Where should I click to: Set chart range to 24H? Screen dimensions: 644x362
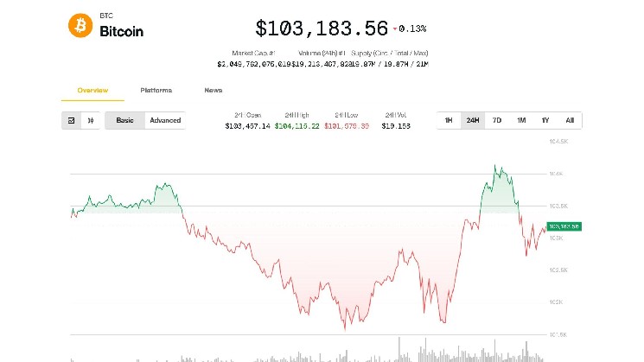[472, 120]
